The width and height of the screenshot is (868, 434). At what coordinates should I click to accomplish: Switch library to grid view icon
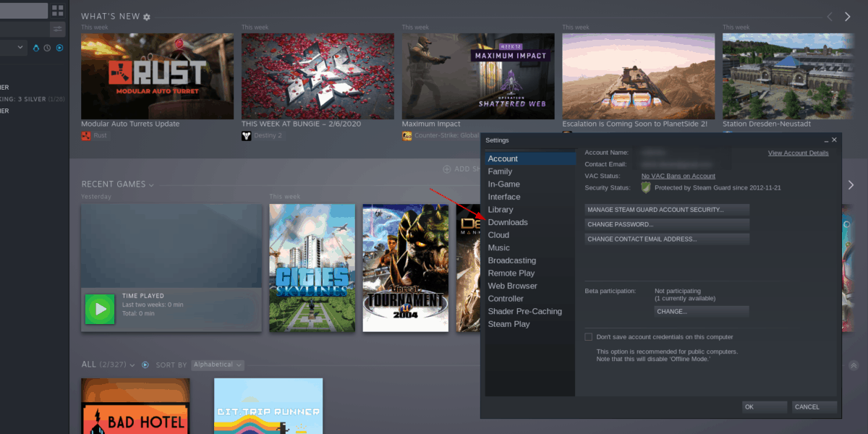58,10
